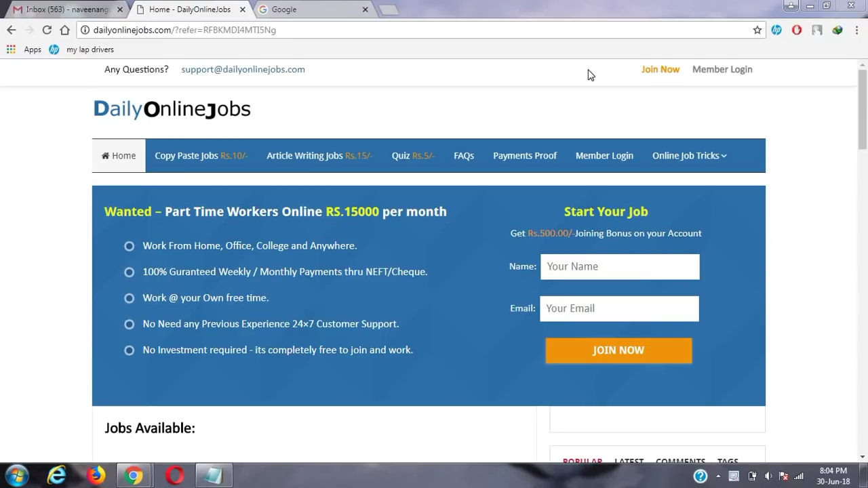Select the COMMENTS sidebar tab
Viewport: 868px width, 488px height.
pos(680,461)
